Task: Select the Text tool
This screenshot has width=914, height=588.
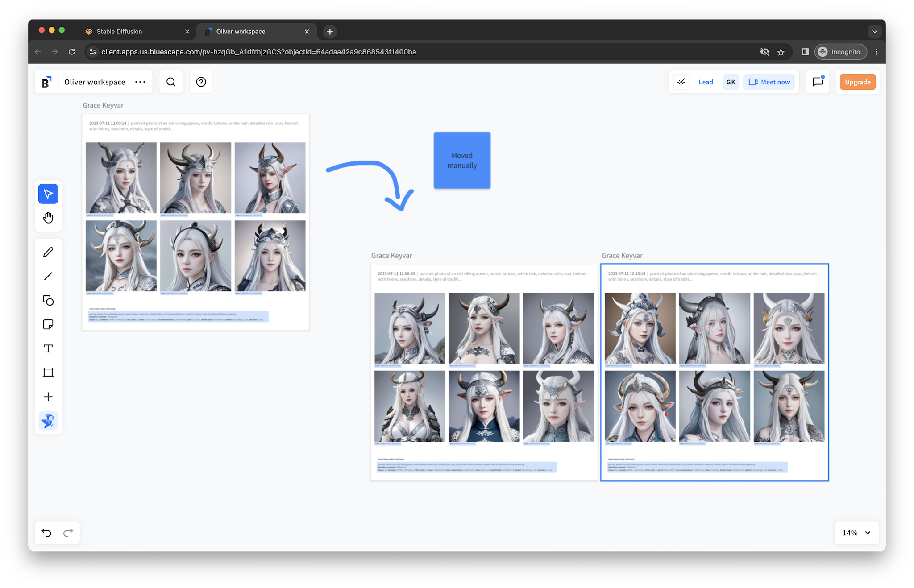Action: pos(48,348)
